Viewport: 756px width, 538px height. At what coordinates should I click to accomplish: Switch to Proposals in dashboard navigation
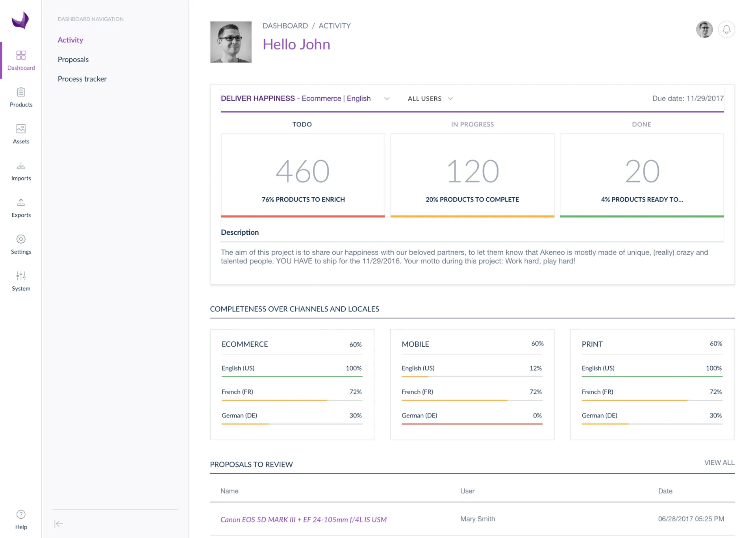[73, 59]
